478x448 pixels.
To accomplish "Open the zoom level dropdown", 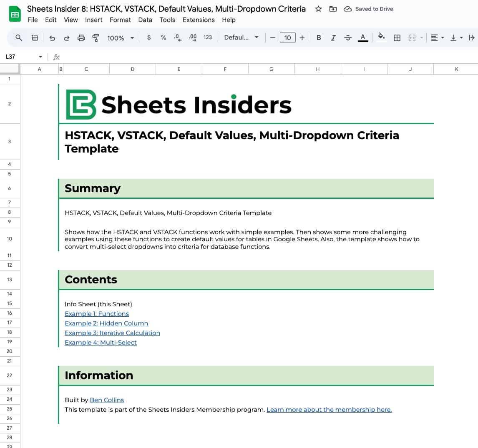I will point(120,38).
